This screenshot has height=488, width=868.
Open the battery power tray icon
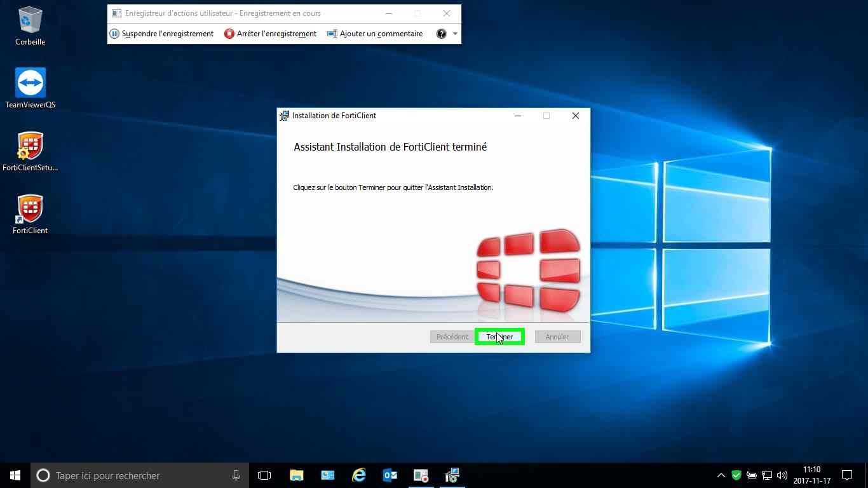(x=752, y=475)
